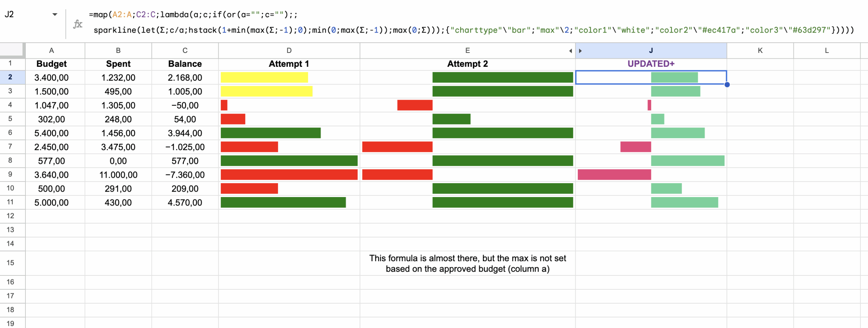This screenshot has width=868, height=328.
Task: Click the yellow sparkline bar in cell D2
Action: (x=264, y=77)
